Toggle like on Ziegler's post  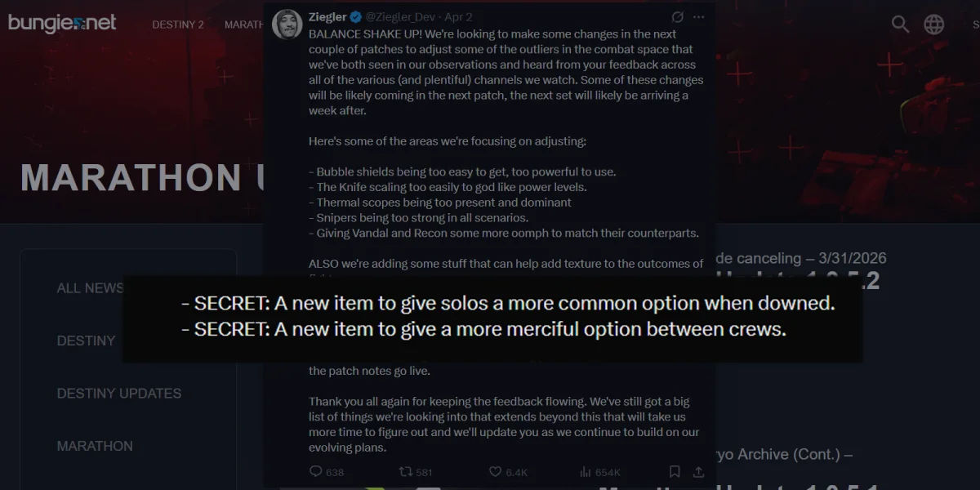point(496,472)
